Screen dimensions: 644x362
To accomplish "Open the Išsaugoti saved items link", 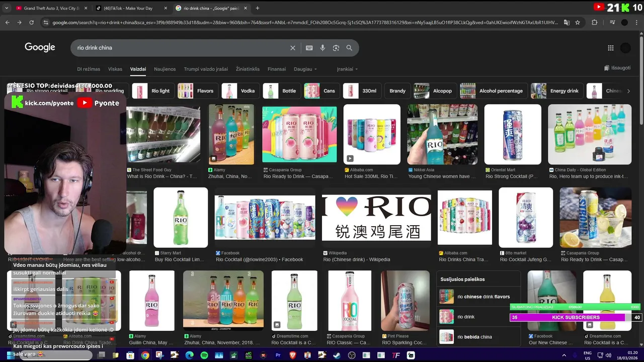I will [x=617, y=68].
